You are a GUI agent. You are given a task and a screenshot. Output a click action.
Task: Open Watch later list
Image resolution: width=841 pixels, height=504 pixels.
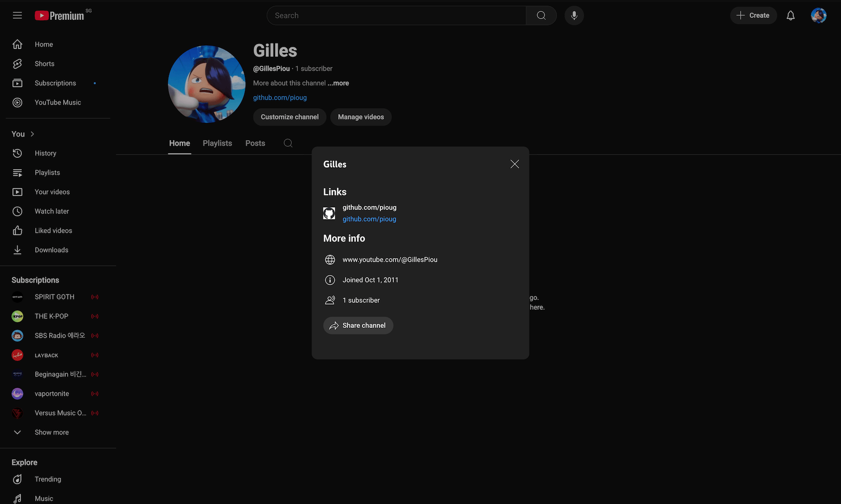pyautogui.click(x=58, y=211)
